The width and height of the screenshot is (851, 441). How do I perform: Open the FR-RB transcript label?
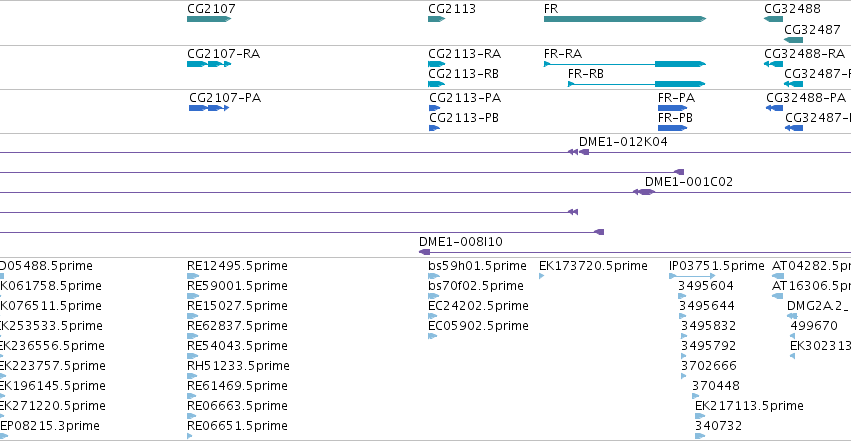click(586, 74)
